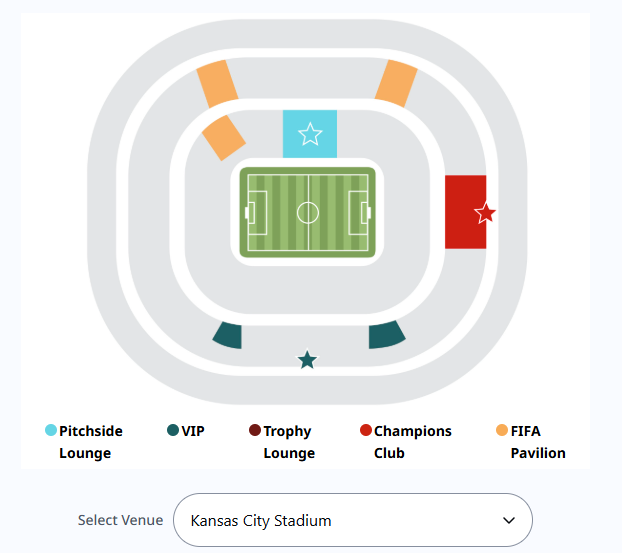
Task: Click the white star in Pitchside Lounge
Action: (310, 134)
